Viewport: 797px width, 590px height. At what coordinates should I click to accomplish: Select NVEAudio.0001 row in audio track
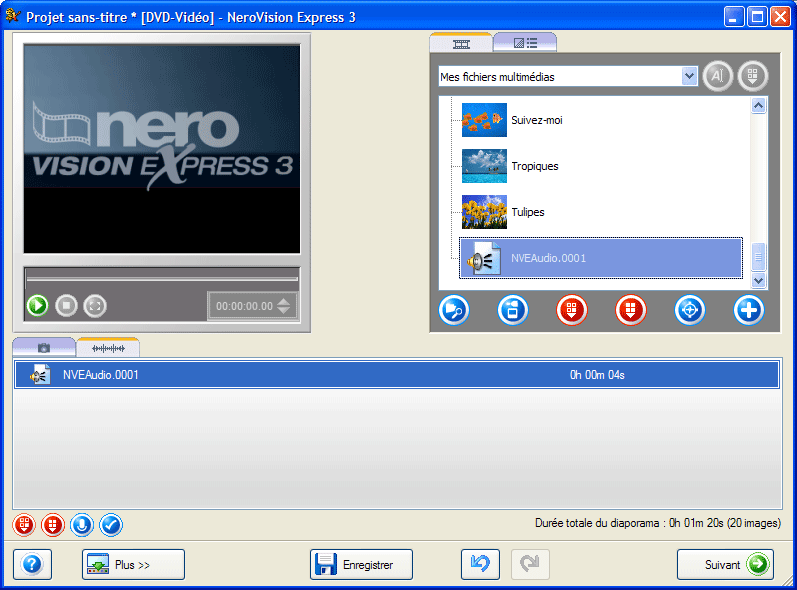(397, 375)
